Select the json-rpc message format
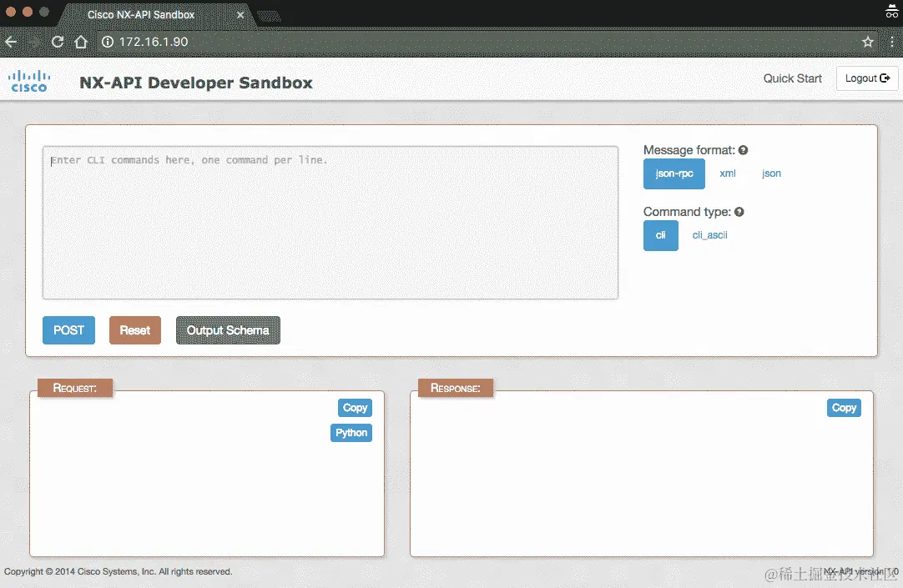The image size is (903, 588). [673, 173]
